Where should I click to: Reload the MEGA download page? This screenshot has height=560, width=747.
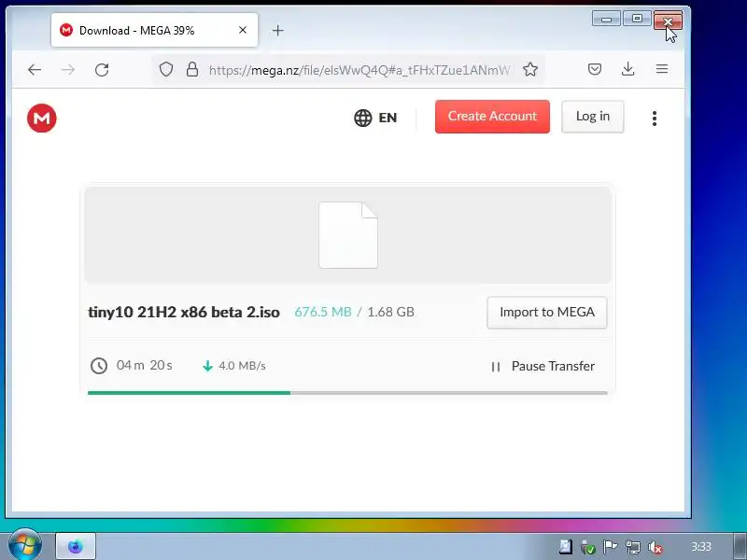click(102, 70)
